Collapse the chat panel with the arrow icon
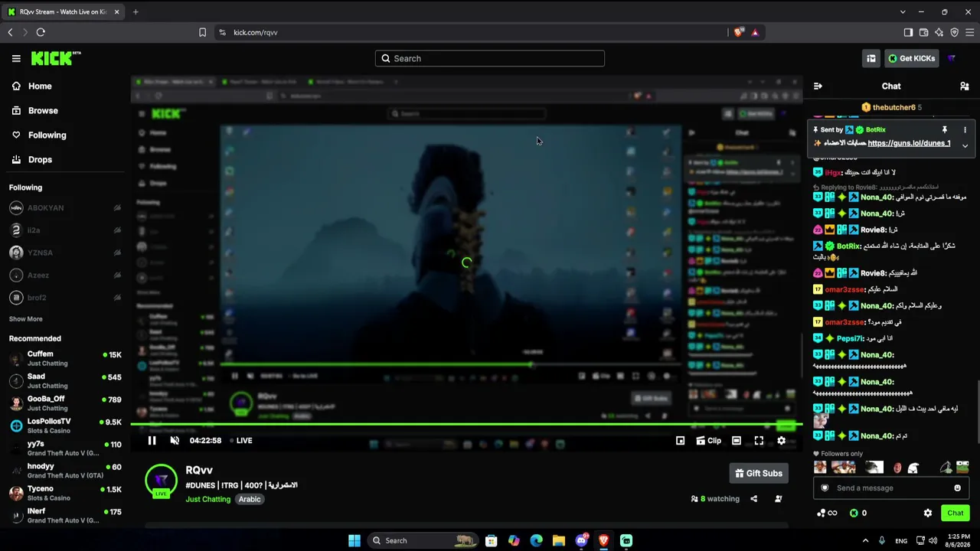980x551 pixels. [x=818, y=86]
